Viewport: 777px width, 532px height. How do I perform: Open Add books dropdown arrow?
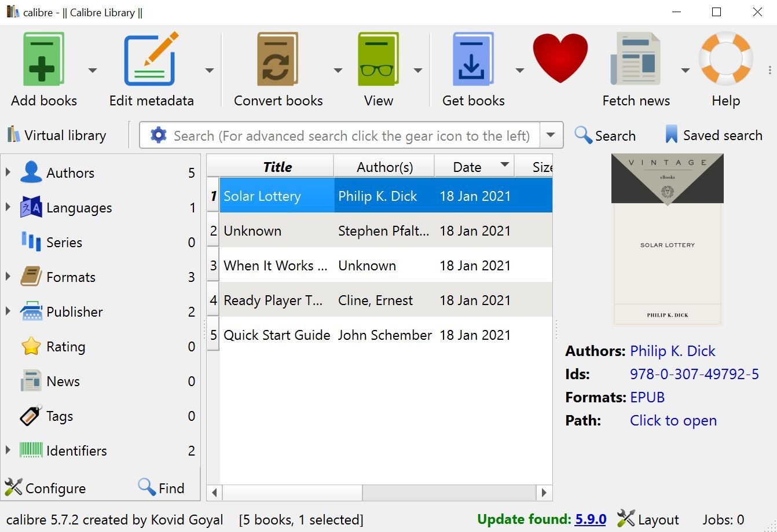(x=92, y=70)
